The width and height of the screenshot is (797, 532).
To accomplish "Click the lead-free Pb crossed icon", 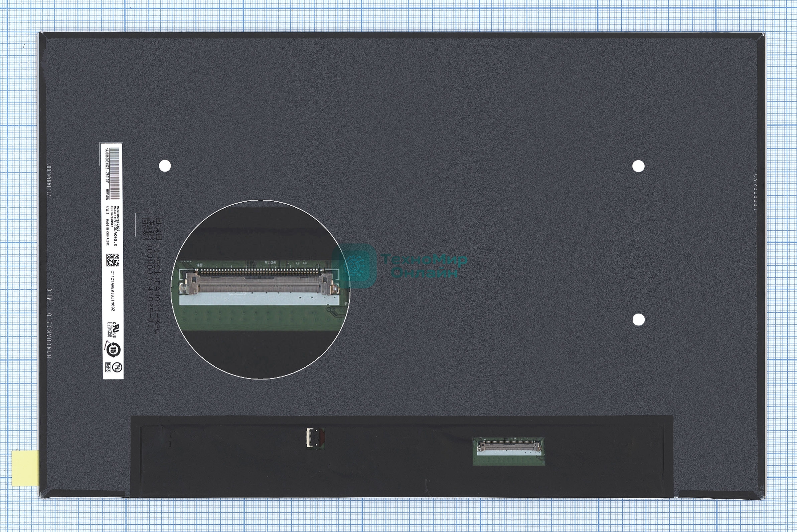I will (x=118, y=367).
